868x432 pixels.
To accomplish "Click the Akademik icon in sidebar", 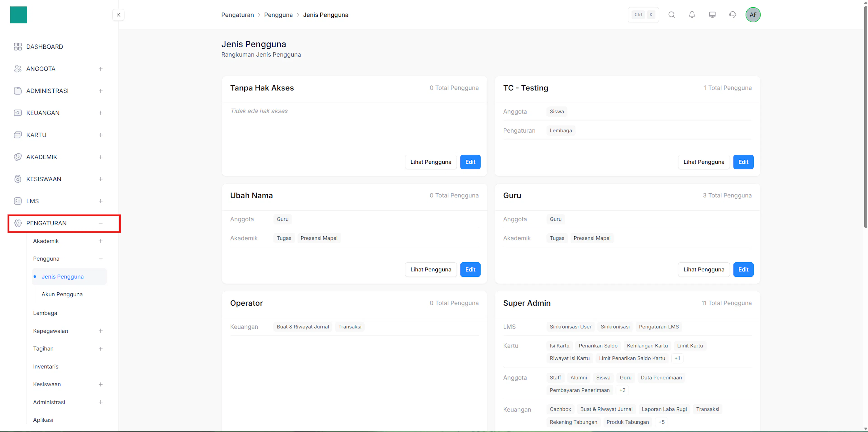I will (18, 157).
